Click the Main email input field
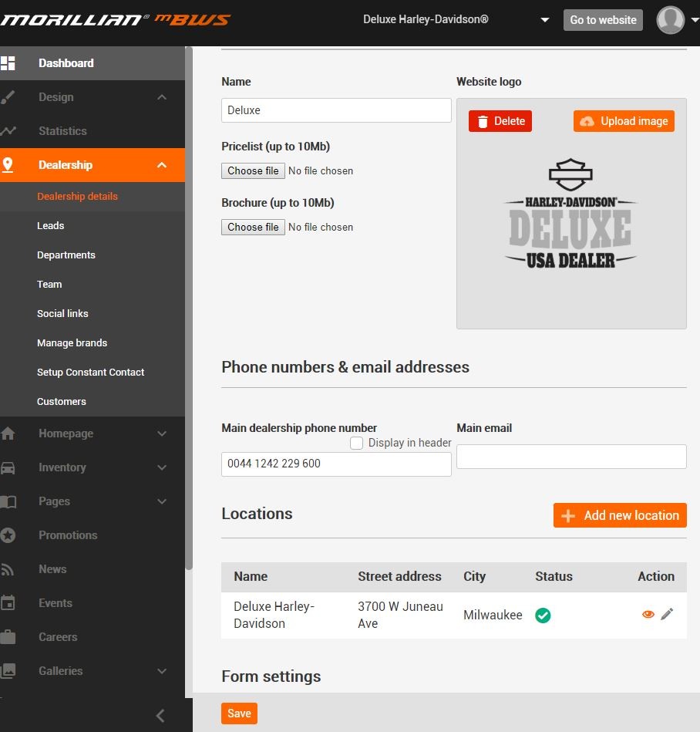The width and height of the screenshot is (700, 732). 571,457
